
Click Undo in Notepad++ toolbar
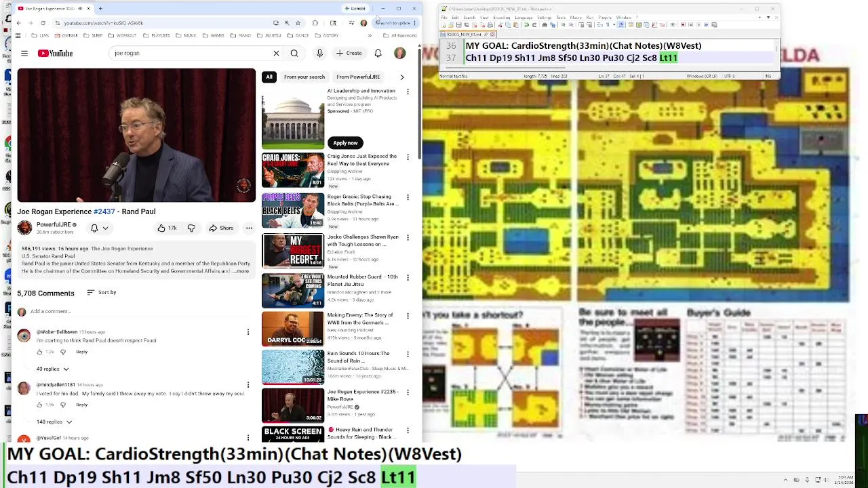(x=526, y=24)
